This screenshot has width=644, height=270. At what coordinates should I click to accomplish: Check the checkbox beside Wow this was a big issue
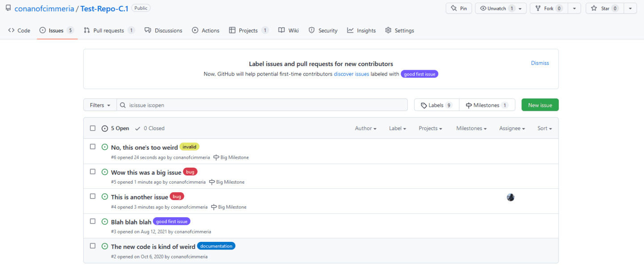pos(93,171)
